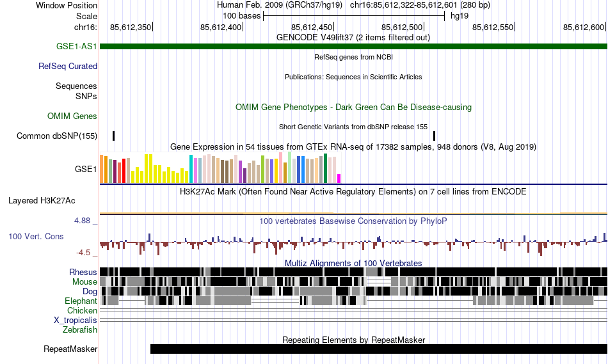Select the Chicken alignment label
608x364 pixels.
[x=82, y=310]
